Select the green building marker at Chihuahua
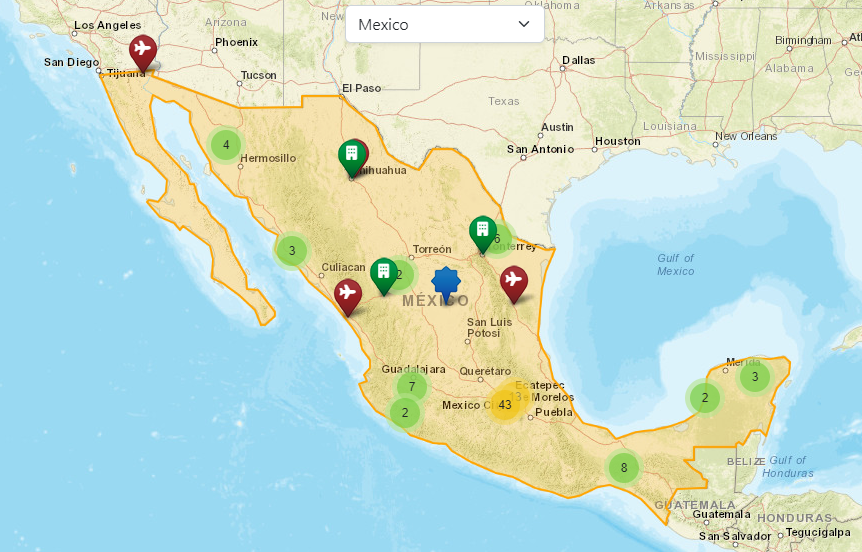 (x=349, y=154)
